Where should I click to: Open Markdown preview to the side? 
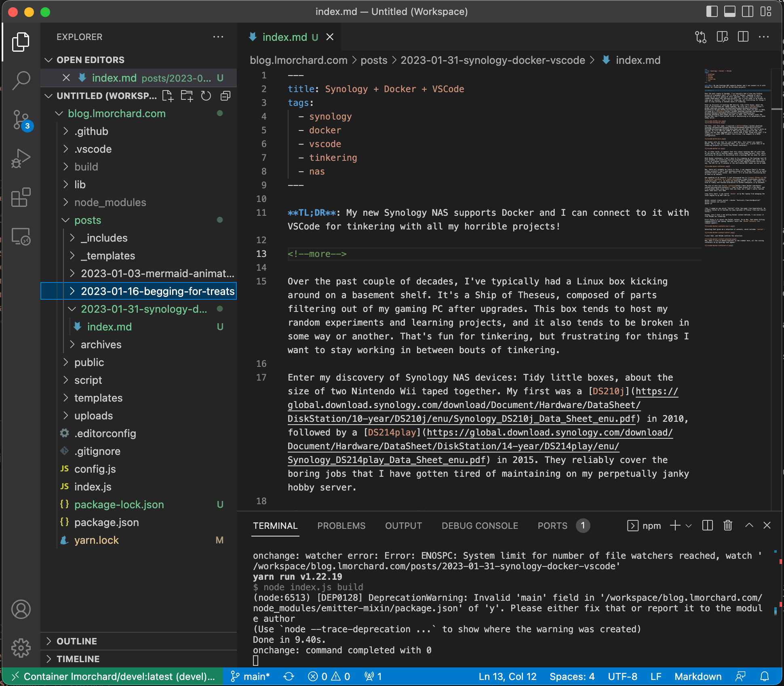(x=722, y=37)
